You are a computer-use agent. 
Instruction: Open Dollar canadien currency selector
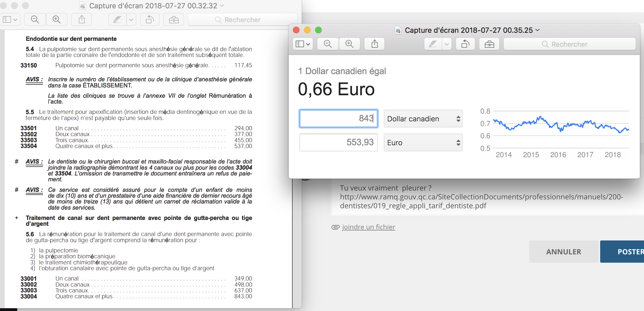pos(423,119)
